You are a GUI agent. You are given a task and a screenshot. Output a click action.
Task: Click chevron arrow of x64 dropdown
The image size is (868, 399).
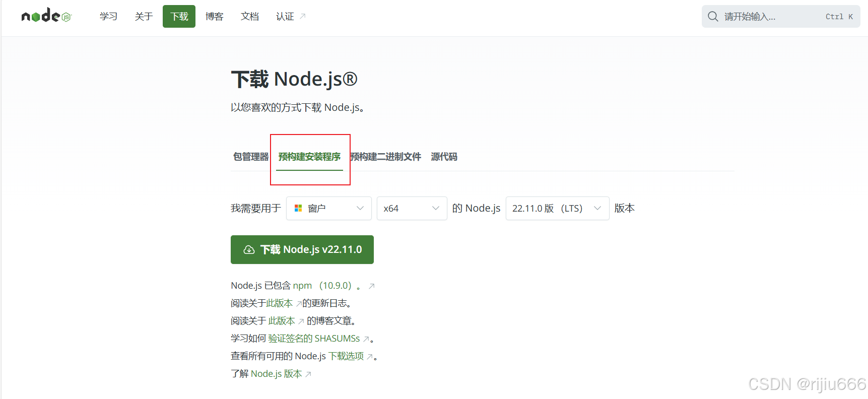[436, 208]
